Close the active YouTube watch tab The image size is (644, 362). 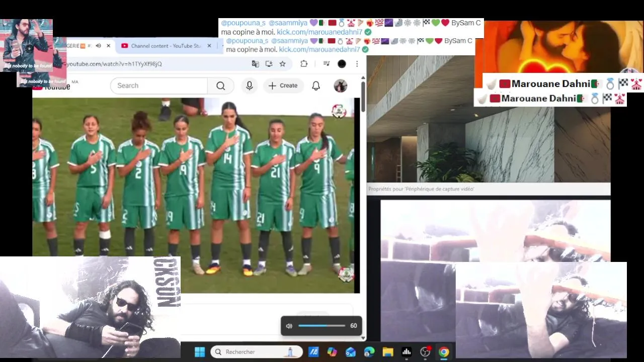(108, 46)
